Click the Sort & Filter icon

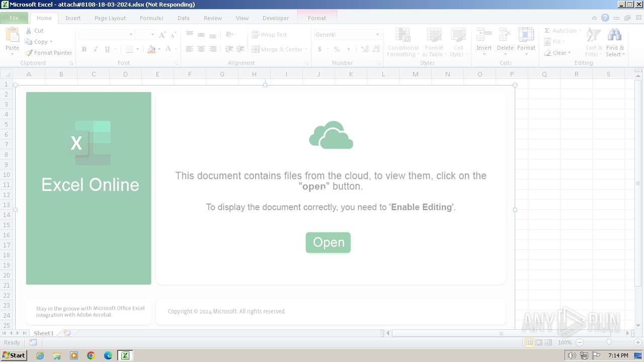point(594,36)
